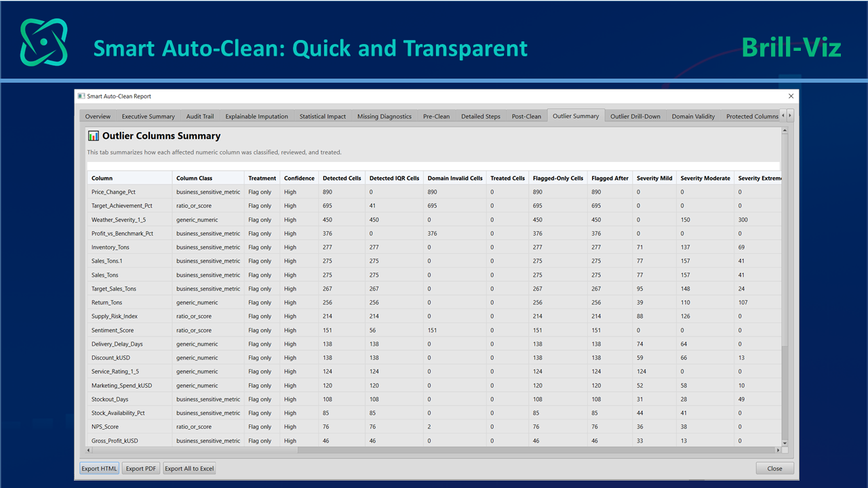Click the Export PDF button
The image size is (868, 488).
141,468
